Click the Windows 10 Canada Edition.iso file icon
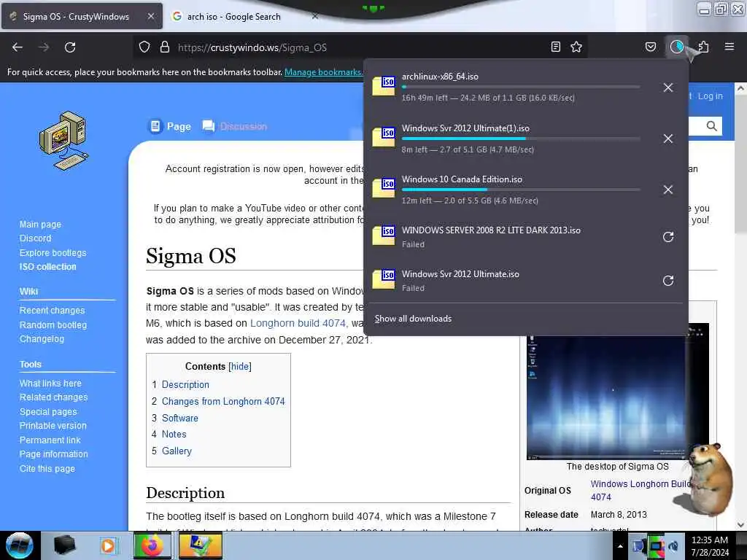Viewport: 747px width, 560px height. pyautogui.click(x=384, y=188)
